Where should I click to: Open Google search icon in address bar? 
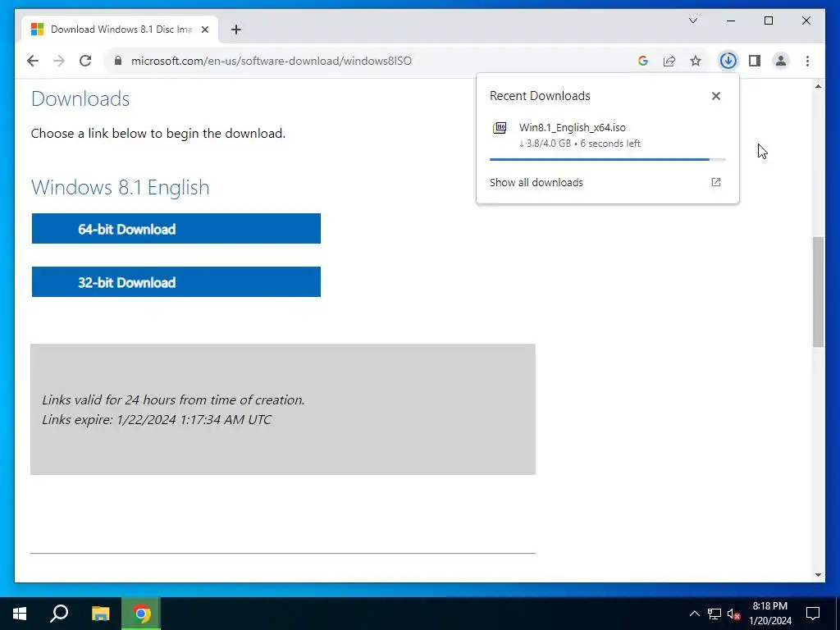643,61
